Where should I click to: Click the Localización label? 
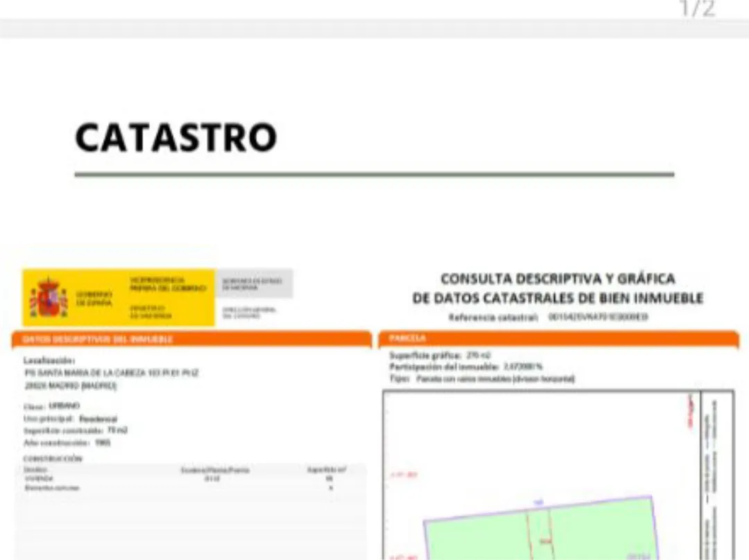[x=49, y=360]
